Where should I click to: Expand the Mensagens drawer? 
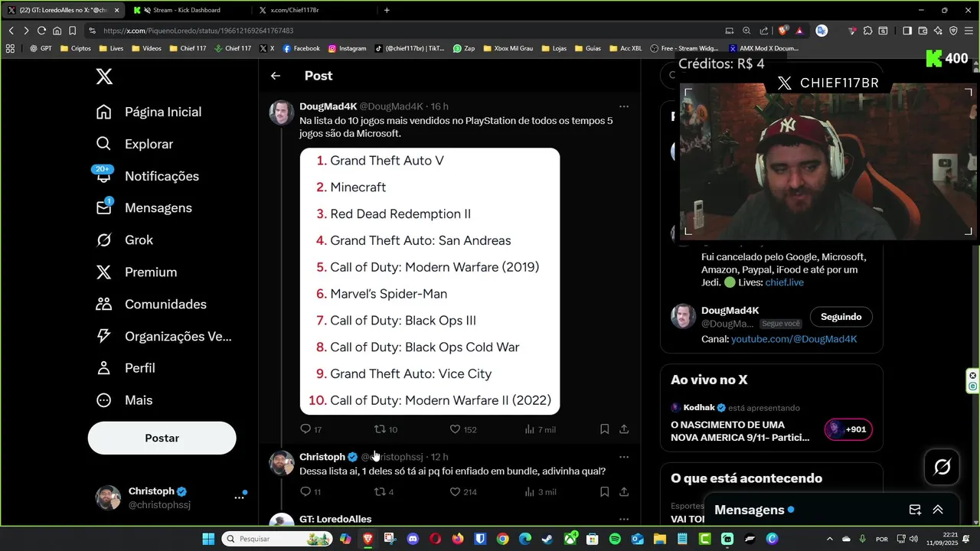click(x=938, y=510)
